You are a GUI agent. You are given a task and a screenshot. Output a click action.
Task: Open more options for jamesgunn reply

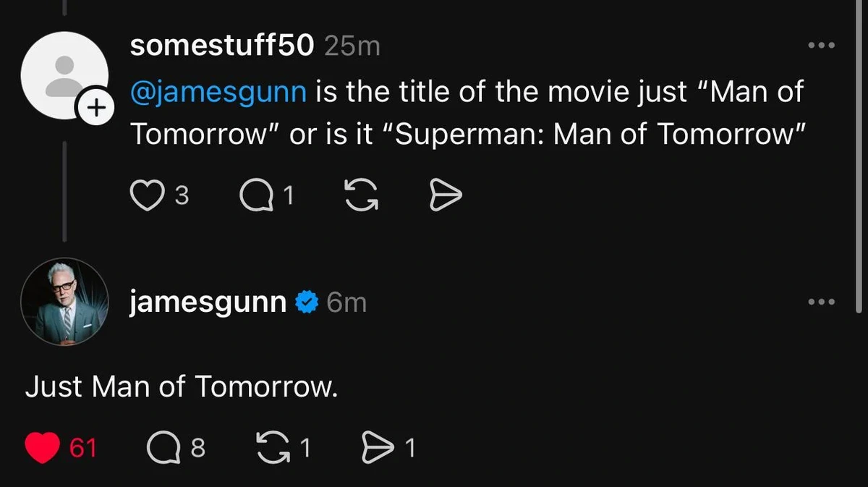(822, 302)
